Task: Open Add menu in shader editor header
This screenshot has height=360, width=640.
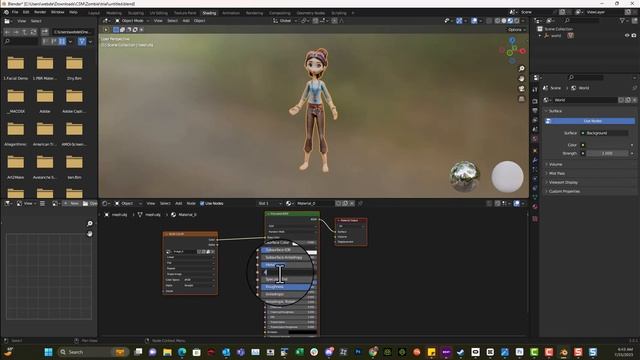Action: point(179,203)
